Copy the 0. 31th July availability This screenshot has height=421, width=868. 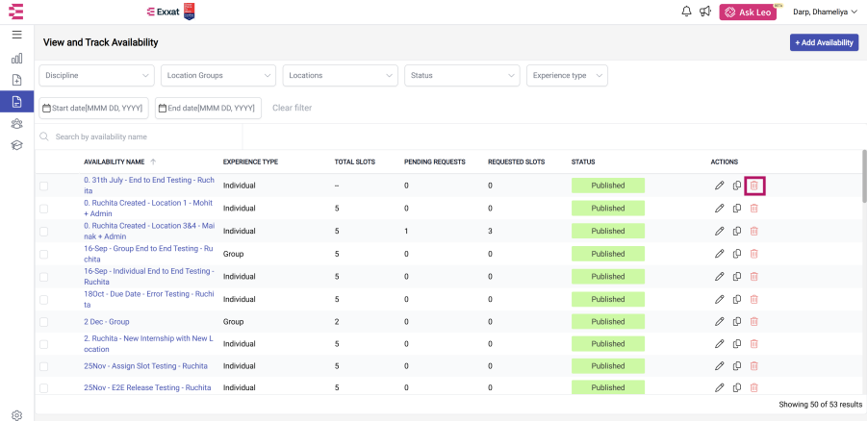click(x=737, y=186)
